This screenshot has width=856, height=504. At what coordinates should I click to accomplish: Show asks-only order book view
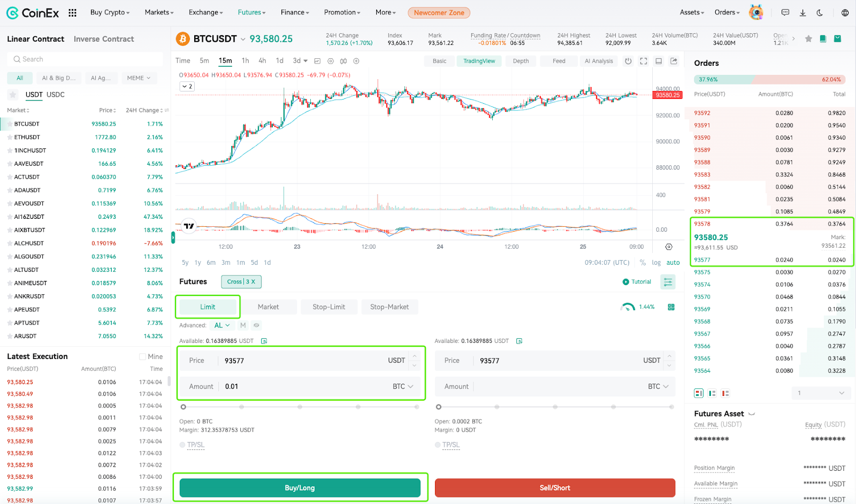[x=725, y=393]
